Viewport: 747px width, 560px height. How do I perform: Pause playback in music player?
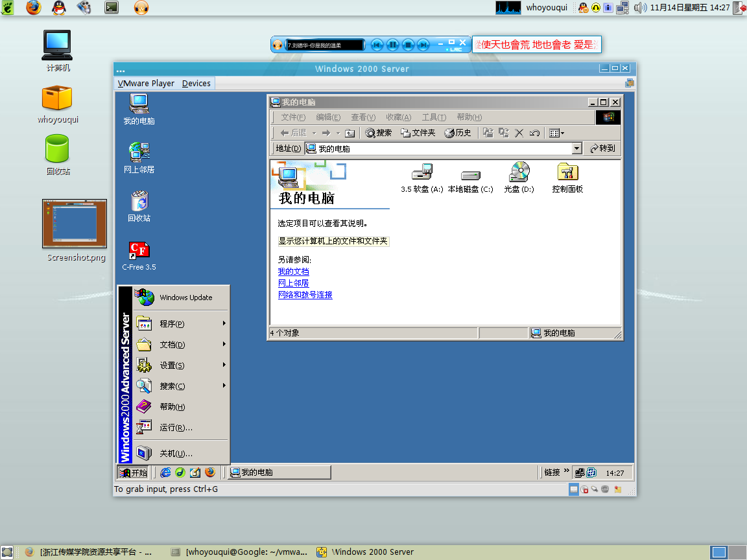click(392, 45)
